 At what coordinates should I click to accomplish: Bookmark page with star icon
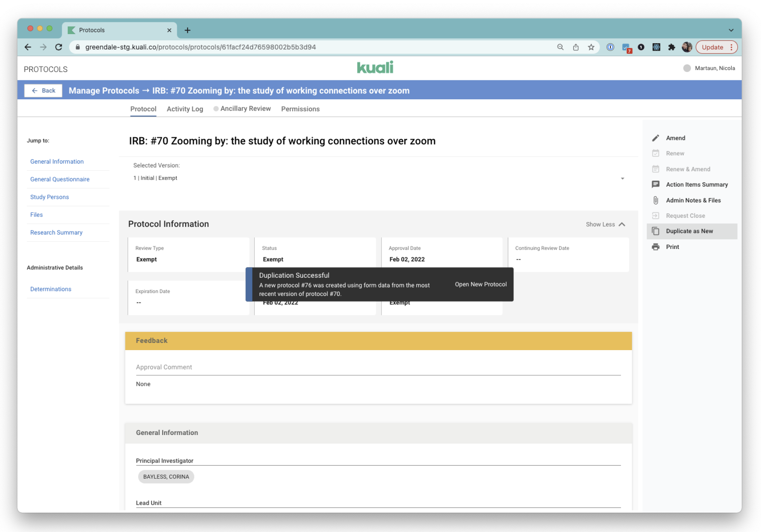pos(591,47)
